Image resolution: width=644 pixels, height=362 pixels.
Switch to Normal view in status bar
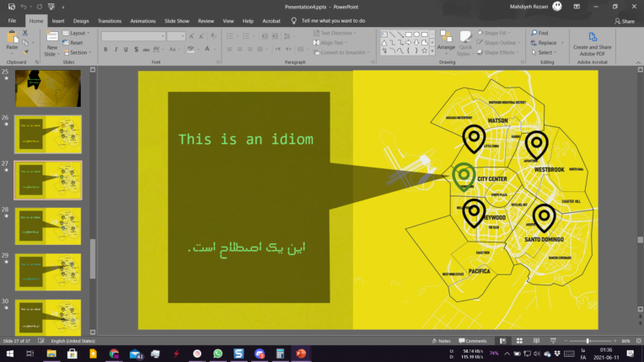click(x=502, y=341)
